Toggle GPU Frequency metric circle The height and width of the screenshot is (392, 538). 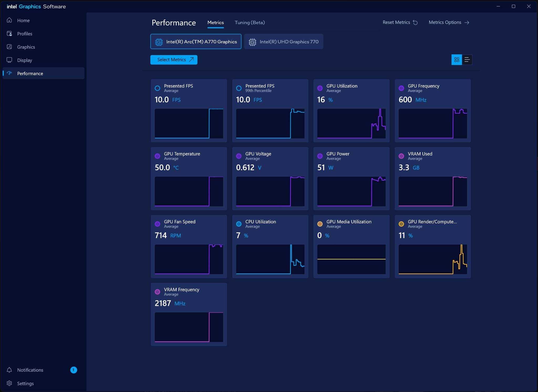click(401, 88)
